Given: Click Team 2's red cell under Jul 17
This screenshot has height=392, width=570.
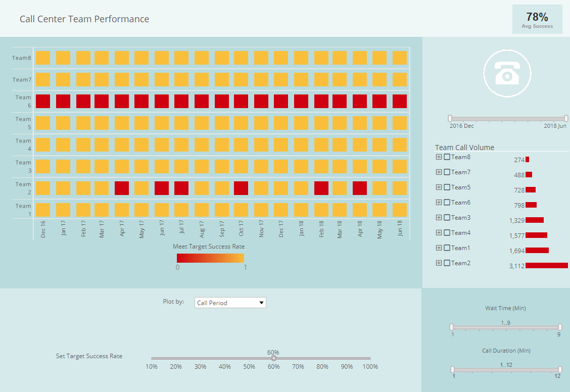Looking at the screenshot, I should [181, 188].
